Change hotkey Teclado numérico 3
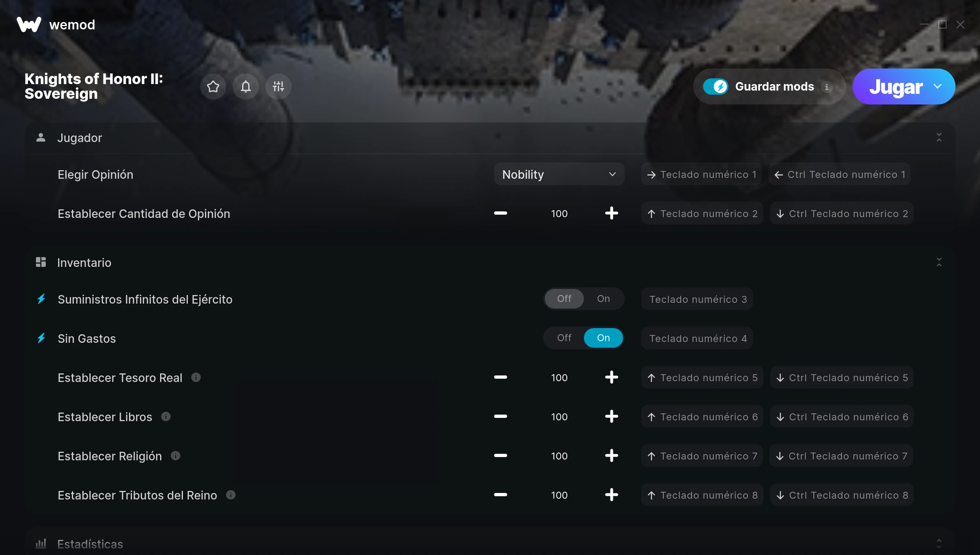Viewport: 980px width, 555px height. pos(697,299)
